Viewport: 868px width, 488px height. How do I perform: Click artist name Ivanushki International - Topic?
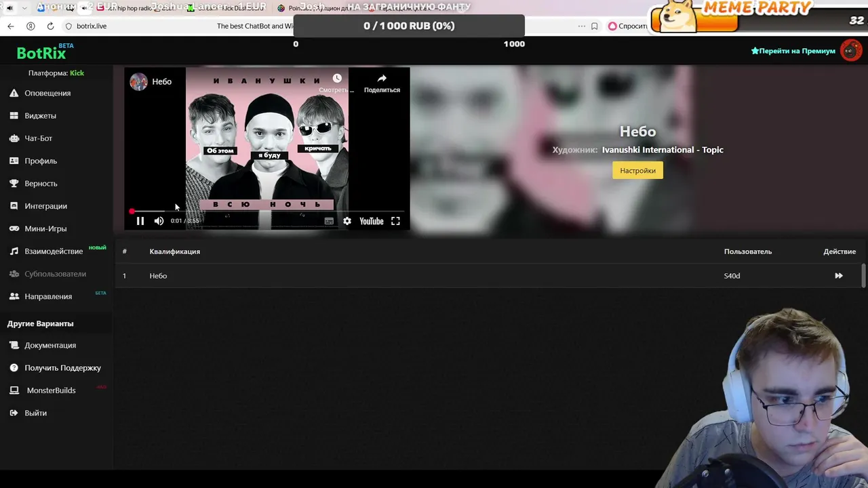[663, 150]
